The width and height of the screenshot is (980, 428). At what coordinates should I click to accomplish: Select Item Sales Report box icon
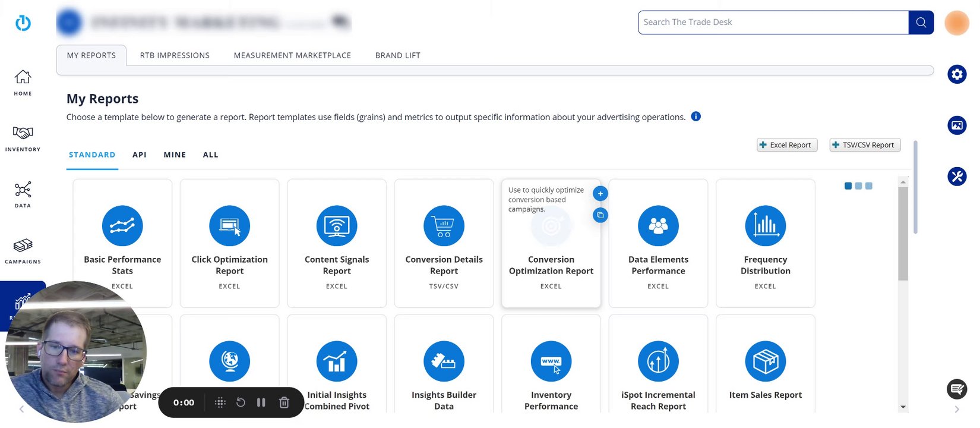click(766, 361)
